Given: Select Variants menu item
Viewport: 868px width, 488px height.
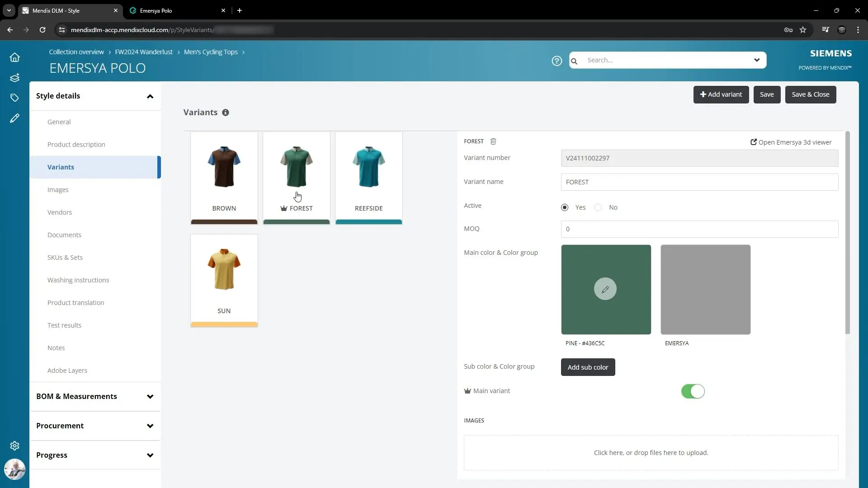Looking at the screenshot, I should click(x=95, y=167).
